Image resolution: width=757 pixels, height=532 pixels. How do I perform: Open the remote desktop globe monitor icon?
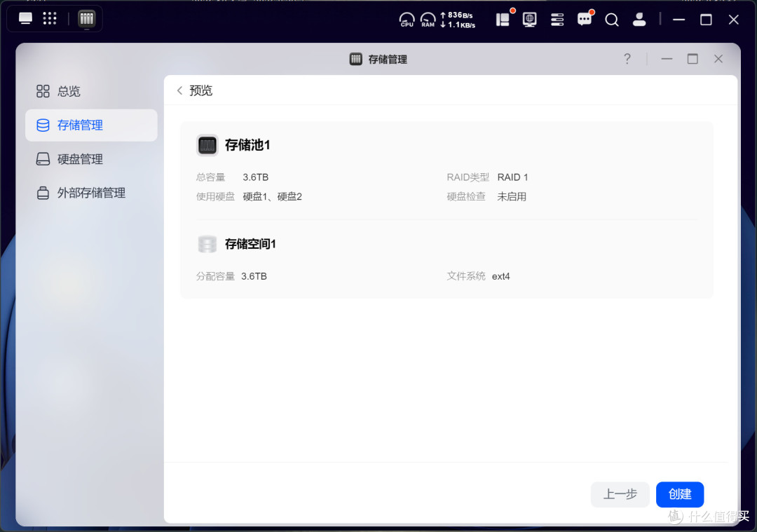(530, 20)
